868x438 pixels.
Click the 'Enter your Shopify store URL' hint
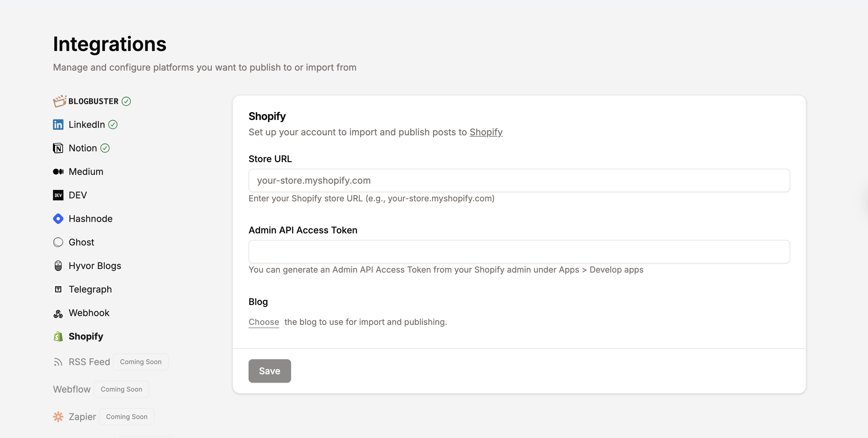[x=371, y=198]
